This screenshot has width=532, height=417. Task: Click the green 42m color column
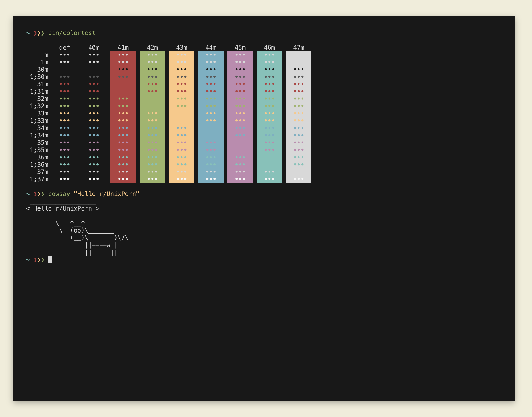click(152, 117)
